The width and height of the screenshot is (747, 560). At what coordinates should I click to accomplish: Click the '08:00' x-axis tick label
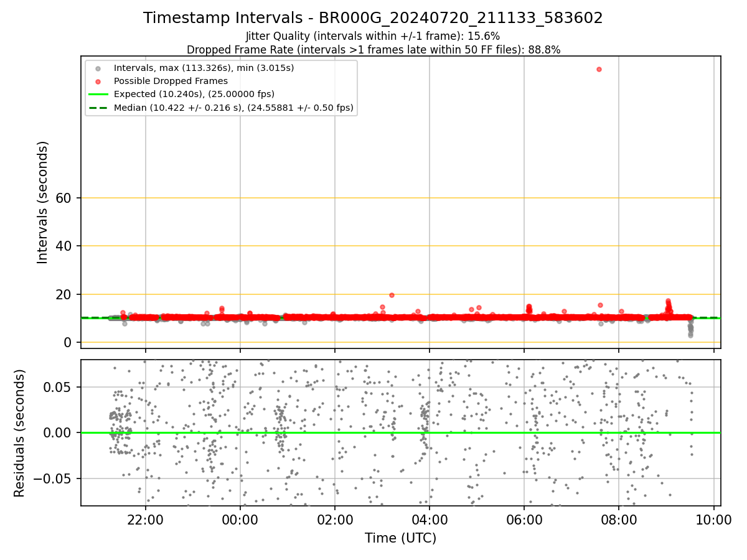click(x=619, y=520)
